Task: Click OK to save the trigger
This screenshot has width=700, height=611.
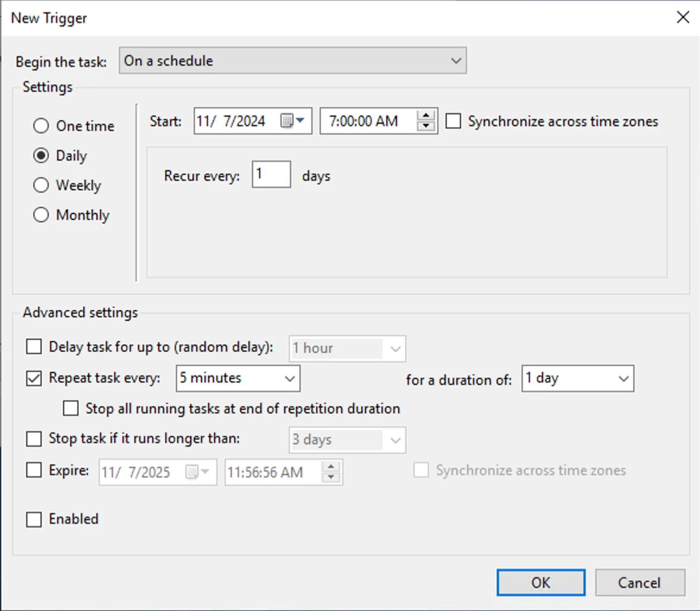Action: pos(541,582)
